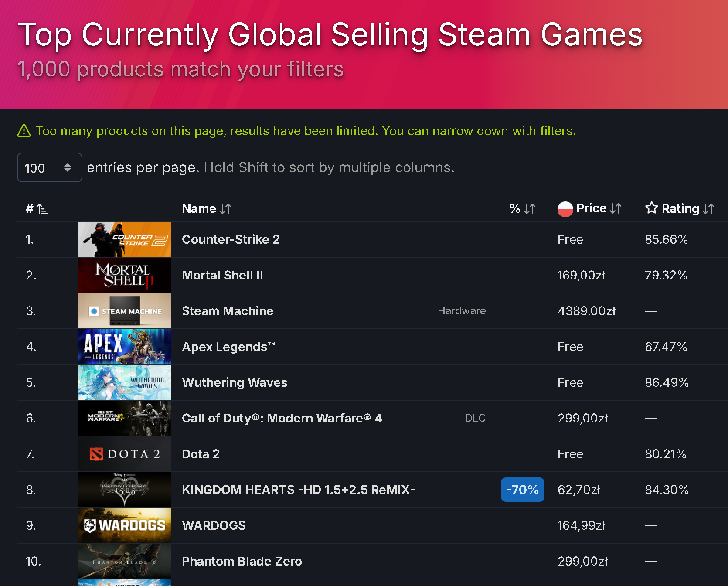Open the Steam Machine product link
This screenshot has height=586, width=728.
click(x=228, y=311)
